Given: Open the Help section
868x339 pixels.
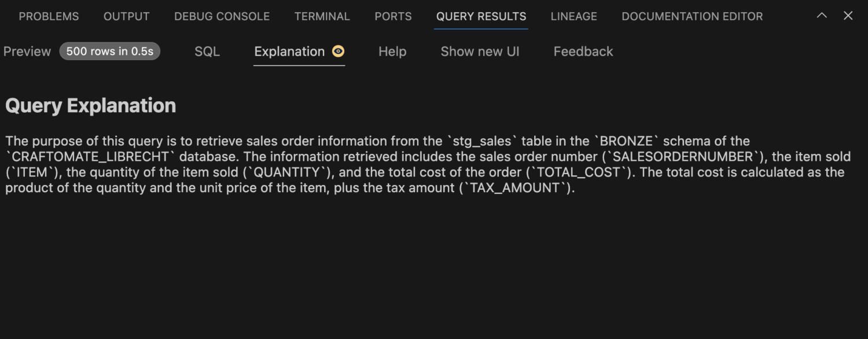Looking at the screenshot, I should pos(392,51).
